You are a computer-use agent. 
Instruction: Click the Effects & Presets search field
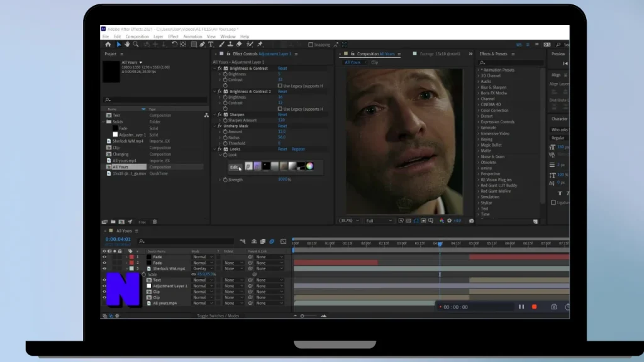(x=511, y=62)
